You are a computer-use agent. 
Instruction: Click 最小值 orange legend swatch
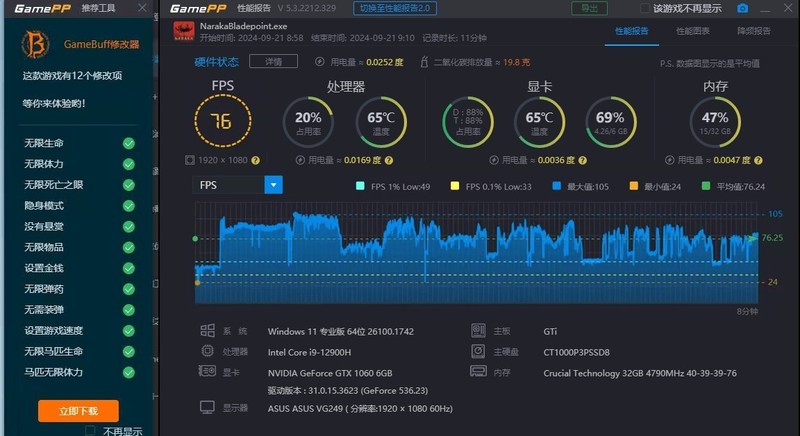634,186
